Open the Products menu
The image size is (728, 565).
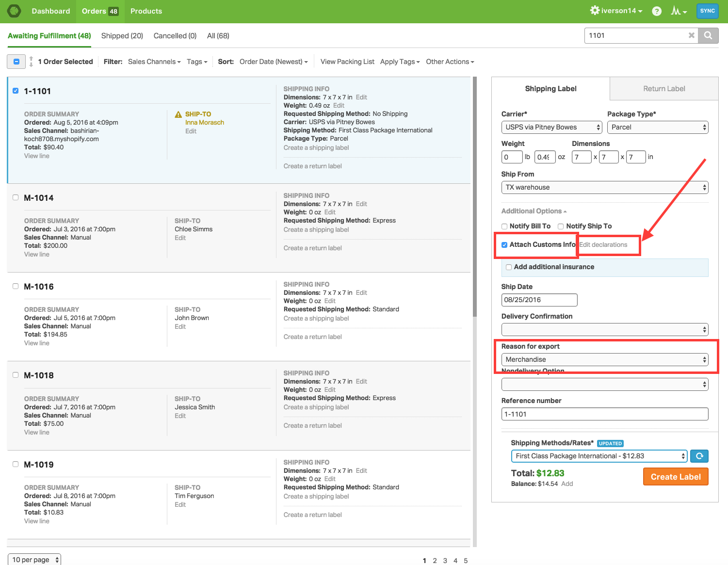coord(146,11)
